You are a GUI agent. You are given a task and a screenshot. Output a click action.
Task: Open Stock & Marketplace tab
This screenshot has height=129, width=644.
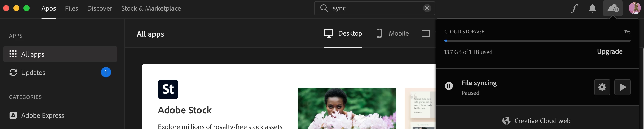(151, 8)
